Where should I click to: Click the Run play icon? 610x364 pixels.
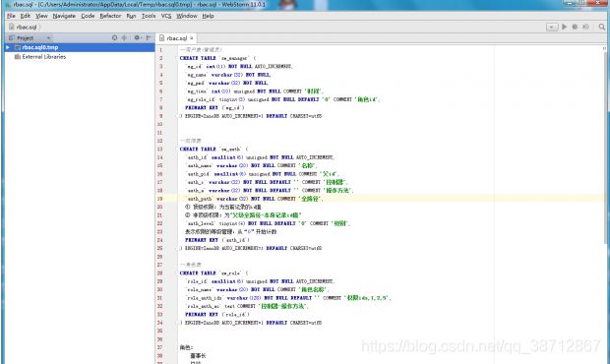click(564, 27)
